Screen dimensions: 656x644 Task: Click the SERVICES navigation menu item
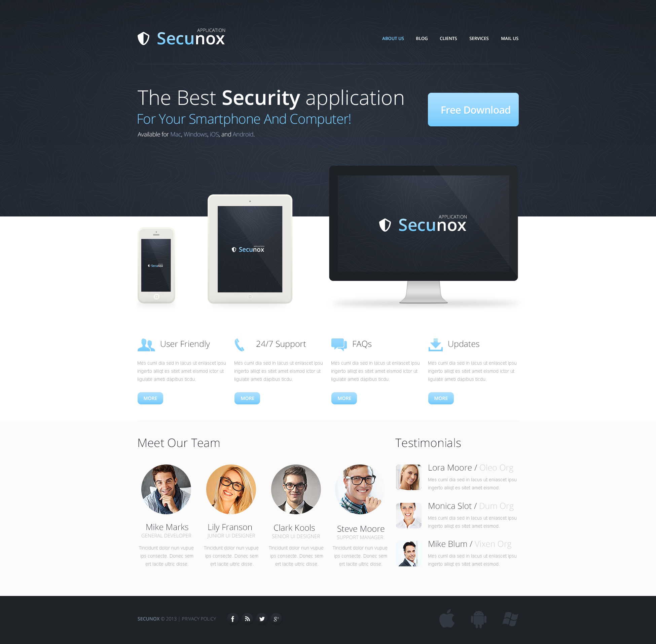tap(478, 38)
